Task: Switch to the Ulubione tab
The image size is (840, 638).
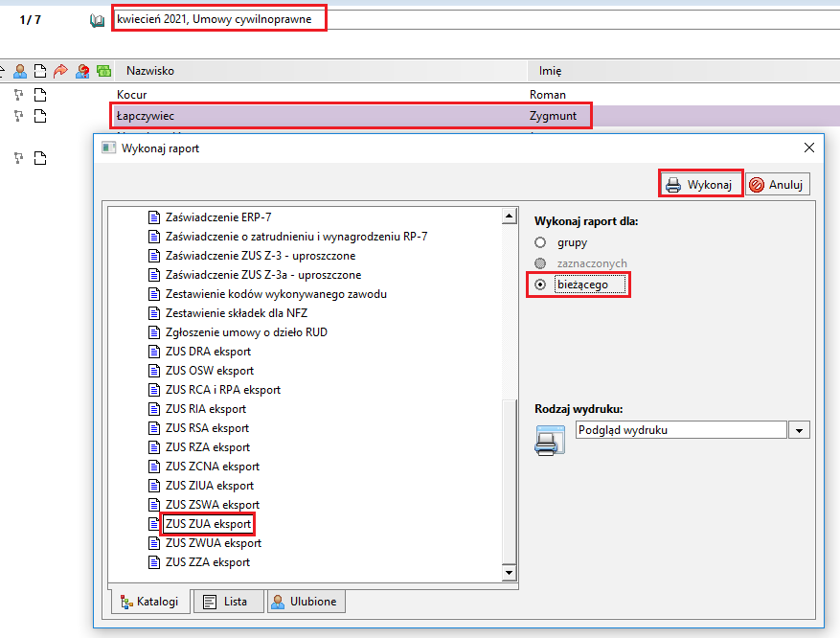Action: tap(306, 602)
